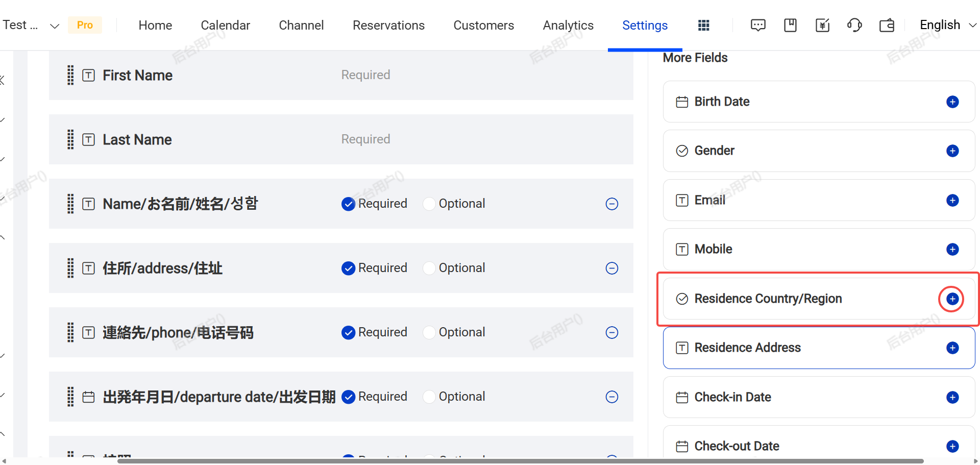Image resolution: width=980 pixels, height=465 pixels.
Task: Open the Calendar tab
Action: tap(225, 25)
